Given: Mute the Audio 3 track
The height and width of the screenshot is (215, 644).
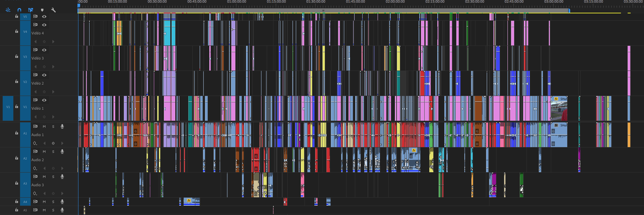Looking at the screenshot, I should point(44,177).
